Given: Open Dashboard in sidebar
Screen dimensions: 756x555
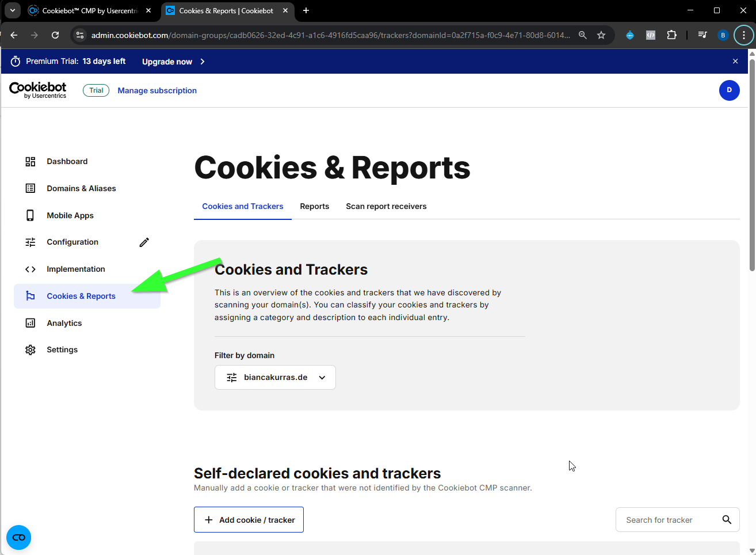Looking at the screenshot, I should (x=67, y=162).
